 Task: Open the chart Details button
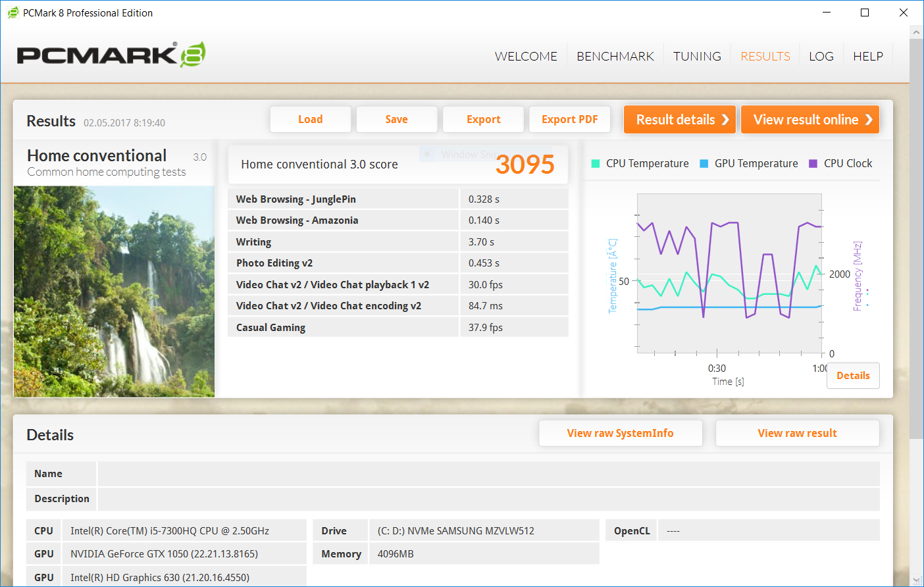coord(853,376)
